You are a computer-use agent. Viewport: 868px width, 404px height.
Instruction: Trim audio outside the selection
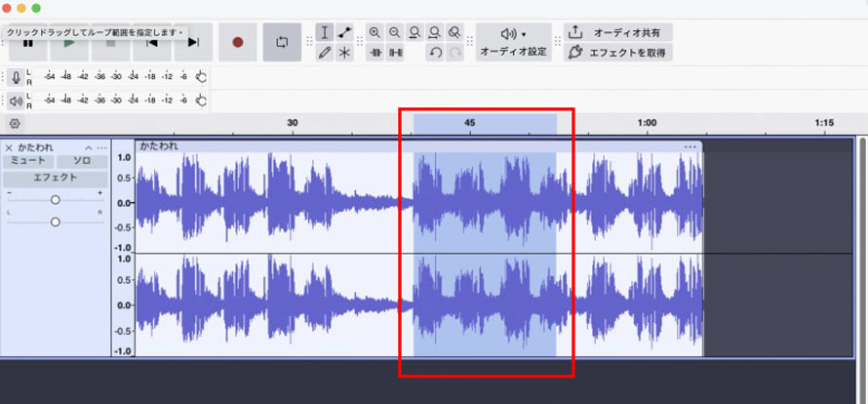coord(375,53)
